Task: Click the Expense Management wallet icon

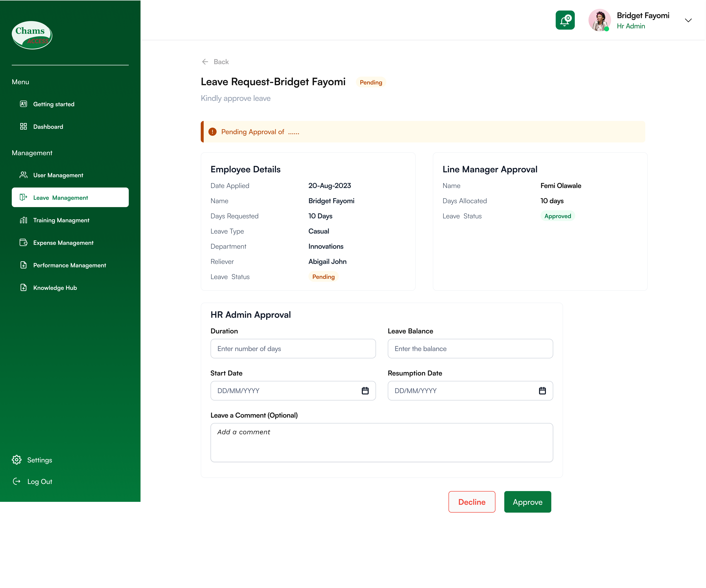Action: 24,242
